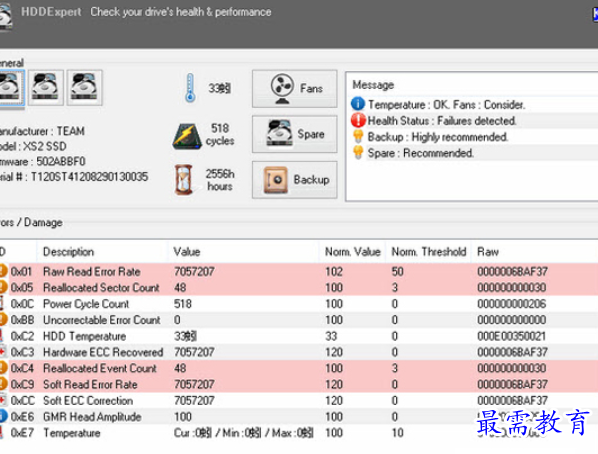
Task: Open the Backup button
Action: pyautogui.click(x=294, y=180)
